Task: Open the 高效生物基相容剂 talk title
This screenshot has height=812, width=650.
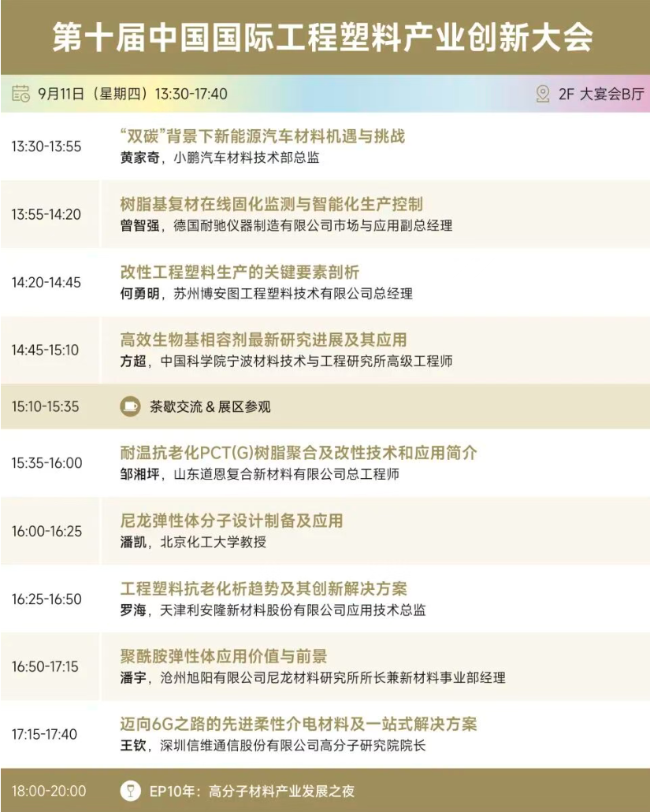Action: pyautogui.click(x=263, y=339)
